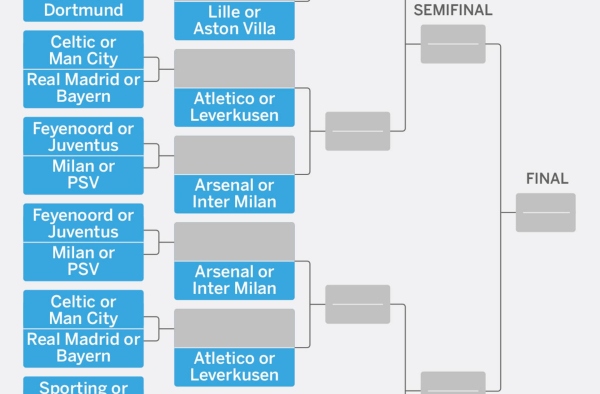The width and height of the screenshot is (600, 394).
Task: Select the empty slot under FINAL
Action: [x=546, y=213]
